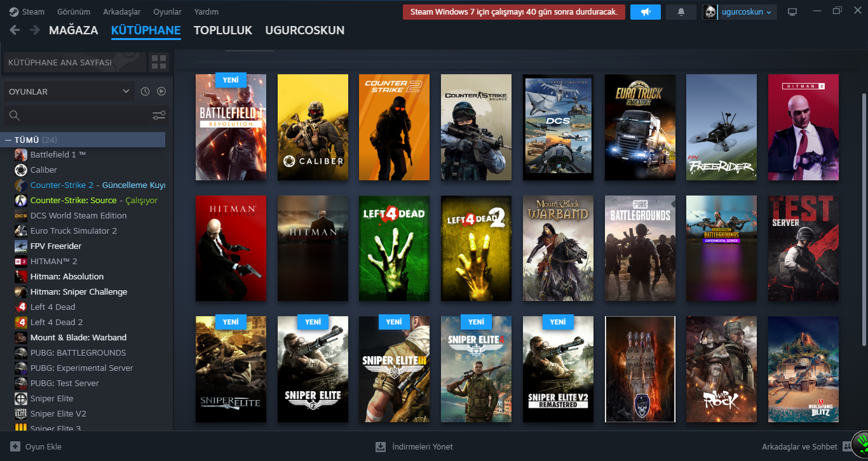Open the Arkadaşlar menu

point(122,12)
